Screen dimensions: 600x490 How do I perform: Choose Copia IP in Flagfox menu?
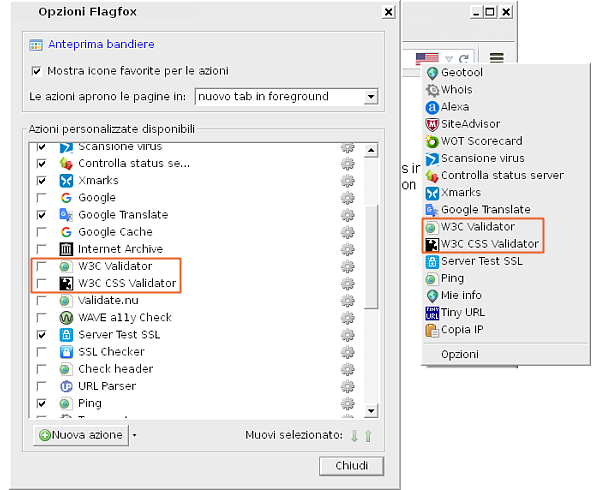[x=505, y=330]
